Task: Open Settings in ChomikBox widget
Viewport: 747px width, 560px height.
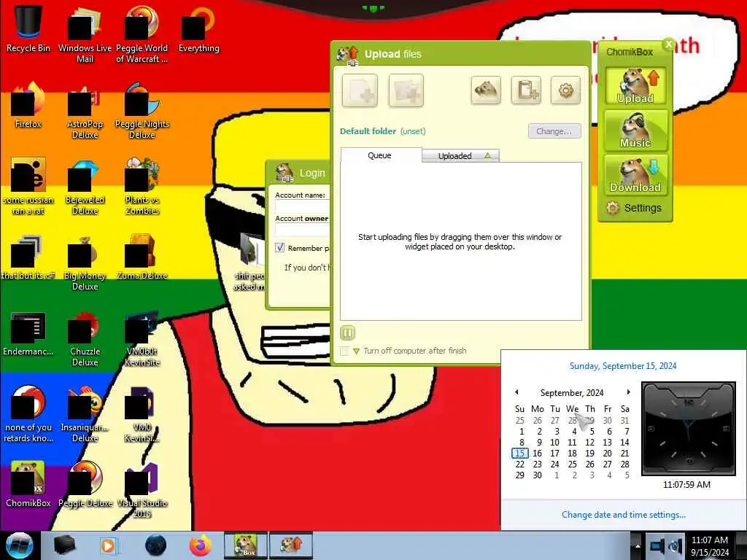Action: [634, 208]
